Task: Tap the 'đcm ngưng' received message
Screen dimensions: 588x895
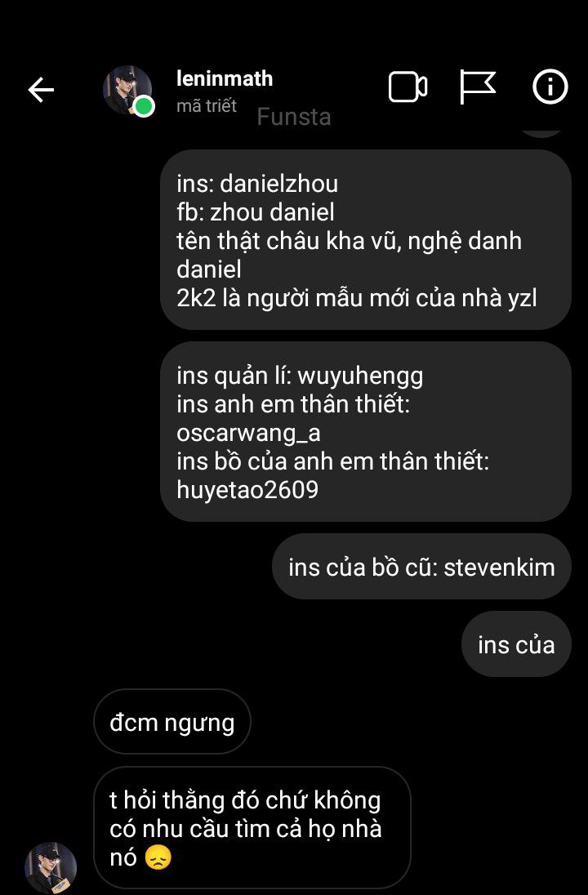Action: click(171, 722)
